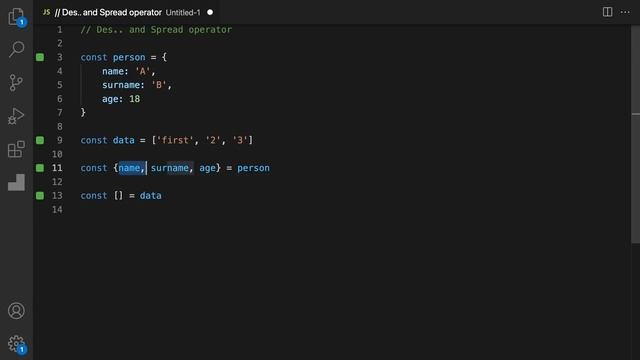Click the green indicator on line 11
Screen dimensions: 640x360
(x=40, y=168)
